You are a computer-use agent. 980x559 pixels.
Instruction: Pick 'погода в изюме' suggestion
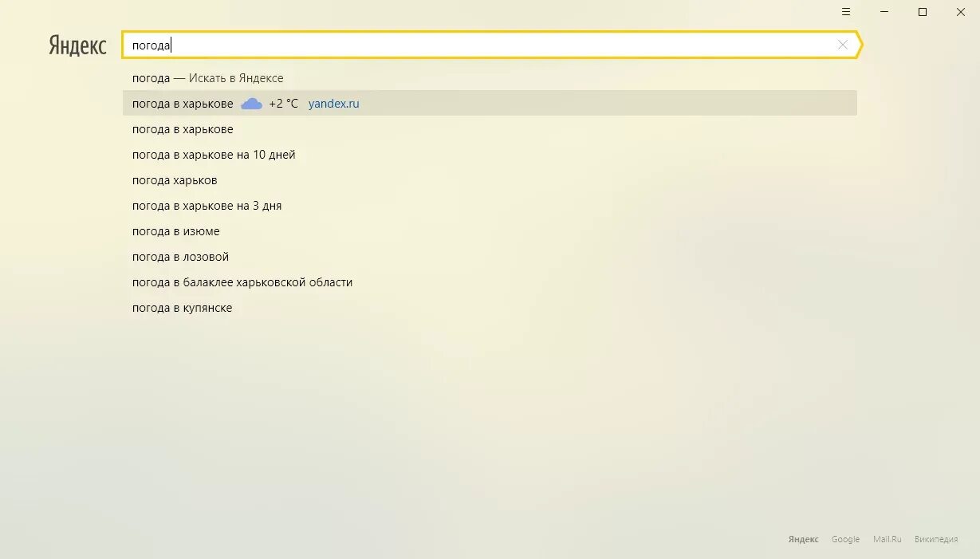[490, 231]
